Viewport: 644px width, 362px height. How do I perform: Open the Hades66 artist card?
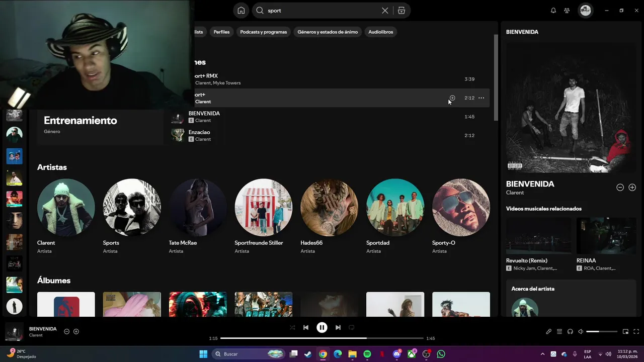pos(330,216)
